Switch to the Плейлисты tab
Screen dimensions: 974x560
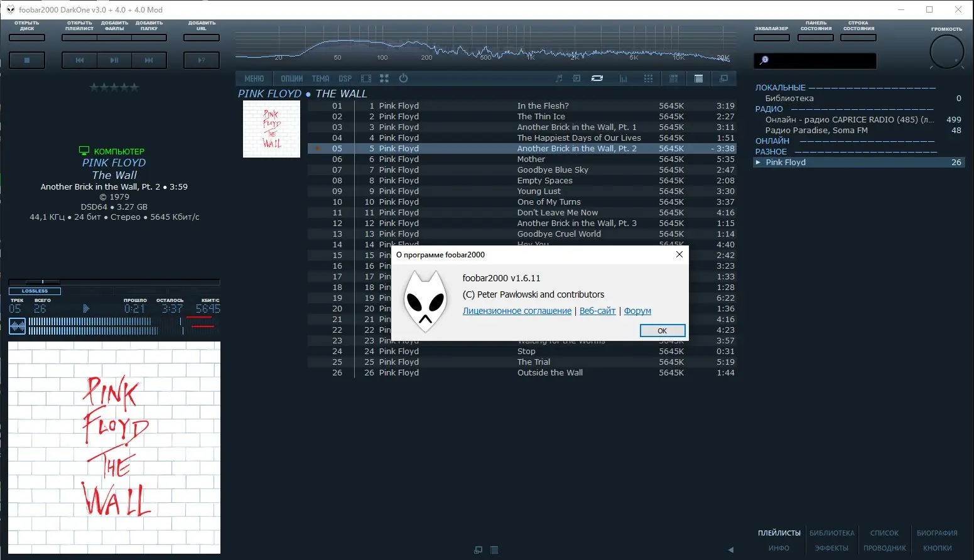tap(779, 533)
